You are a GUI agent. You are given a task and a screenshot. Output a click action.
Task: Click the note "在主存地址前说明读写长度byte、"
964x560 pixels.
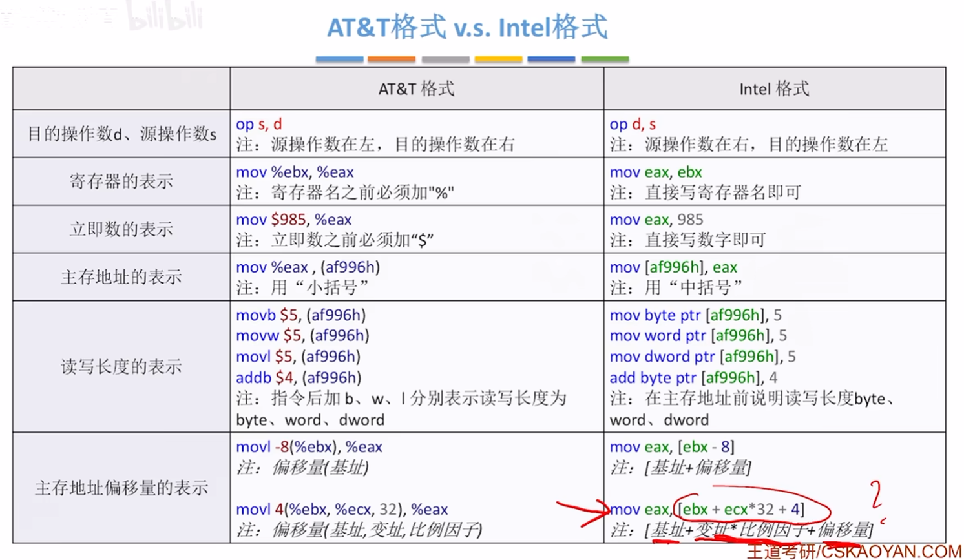coord(770,399)
